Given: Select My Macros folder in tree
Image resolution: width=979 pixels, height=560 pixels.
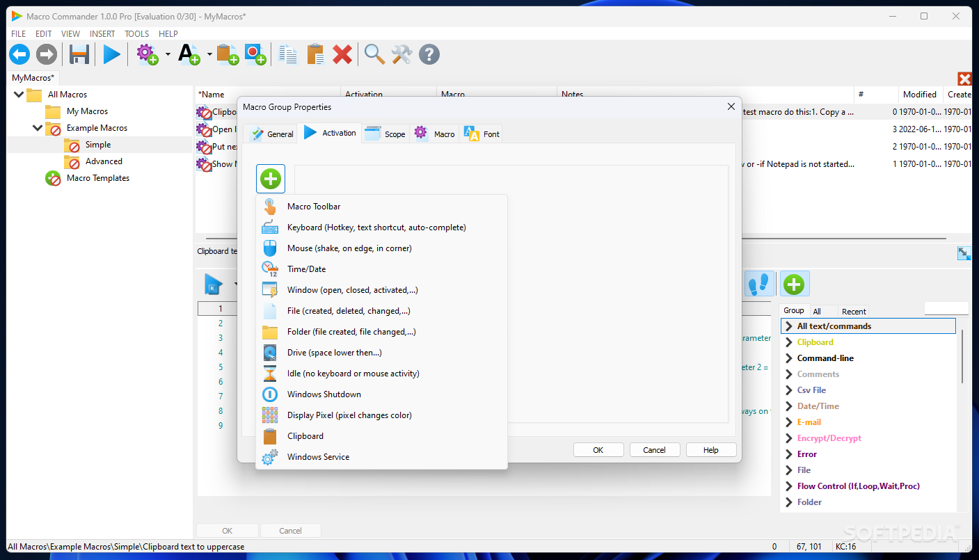Looking at the screenshot, I should coord(87,111).
